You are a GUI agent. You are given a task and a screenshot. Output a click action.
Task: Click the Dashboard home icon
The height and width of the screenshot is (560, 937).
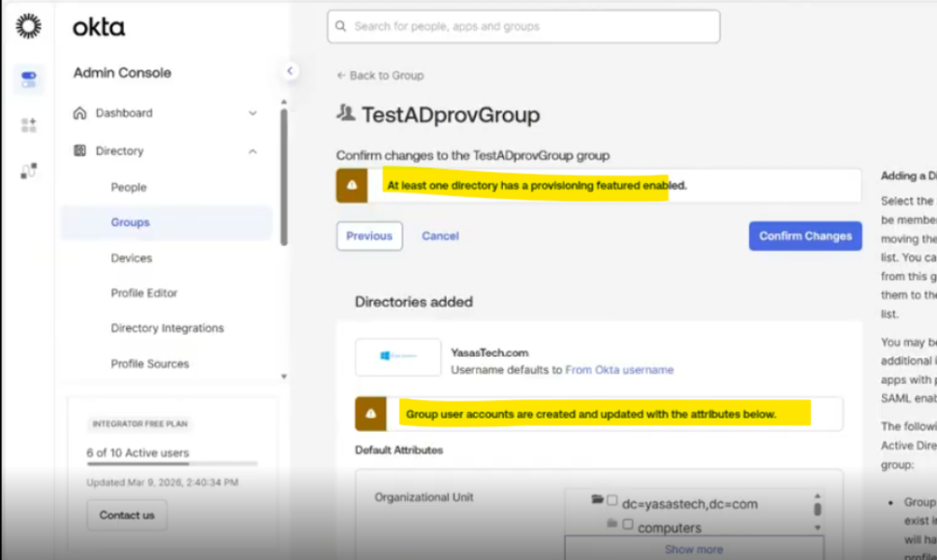[80, 113]
